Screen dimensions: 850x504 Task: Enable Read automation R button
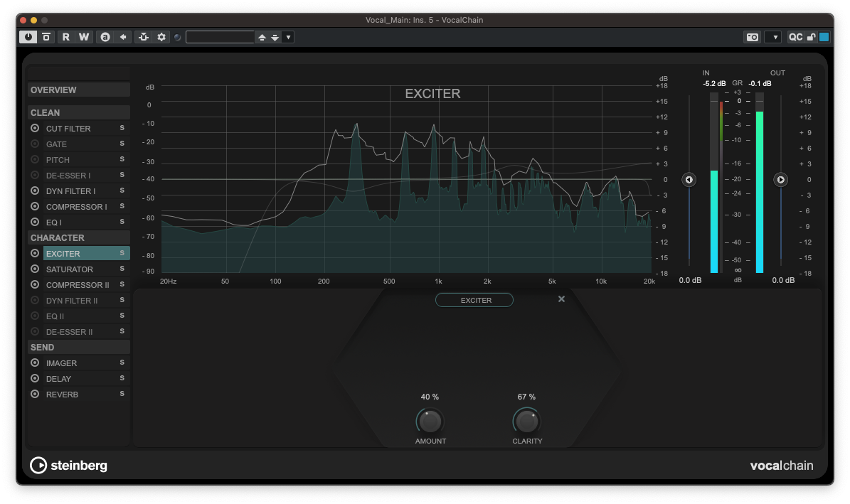point(66,37)
